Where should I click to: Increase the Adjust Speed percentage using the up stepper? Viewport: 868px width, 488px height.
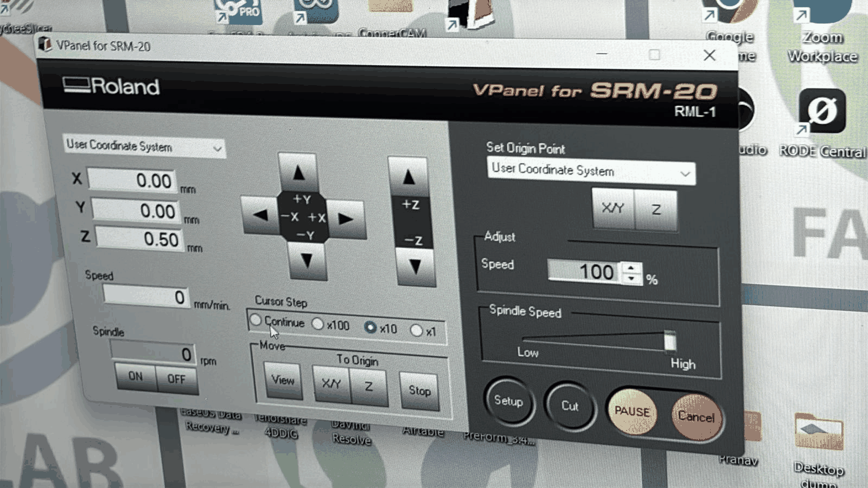click(631, 267)
